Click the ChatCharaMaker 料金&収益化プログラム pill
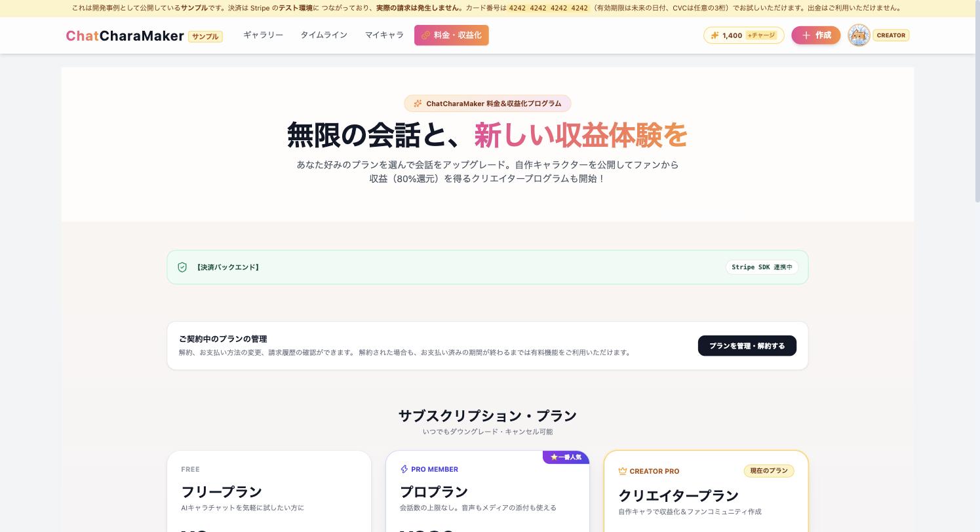 click(x=488, y=104)
